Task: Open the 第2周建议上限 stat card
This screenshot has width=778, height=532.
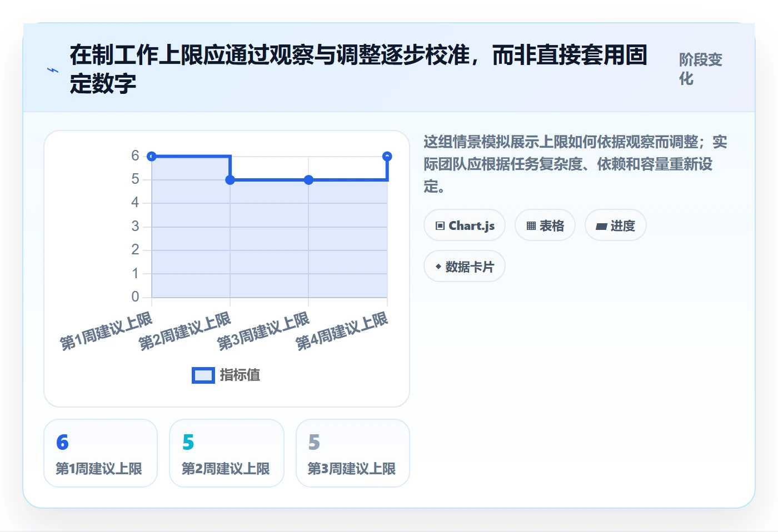Action: pos(227,453)
